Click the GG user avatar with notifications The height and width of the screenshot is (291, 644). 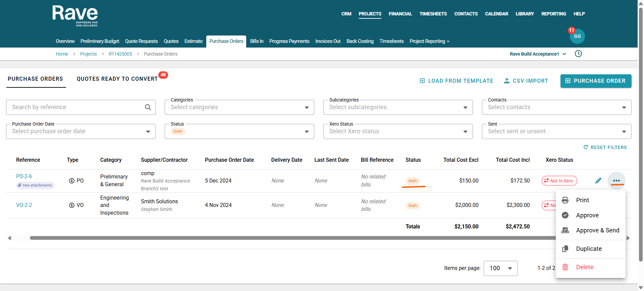coord(577,36)
